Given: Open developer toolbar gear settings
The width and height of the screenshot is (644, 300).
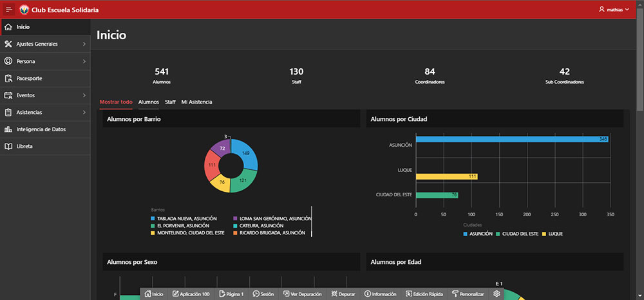Looking at the screenshot, I should [x=497, y=294].
